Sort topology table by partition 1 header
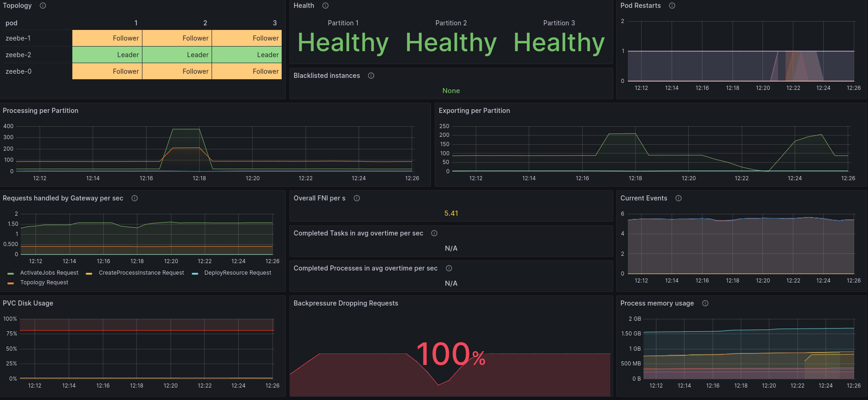 pyautogui.click(x=136, y=23)
